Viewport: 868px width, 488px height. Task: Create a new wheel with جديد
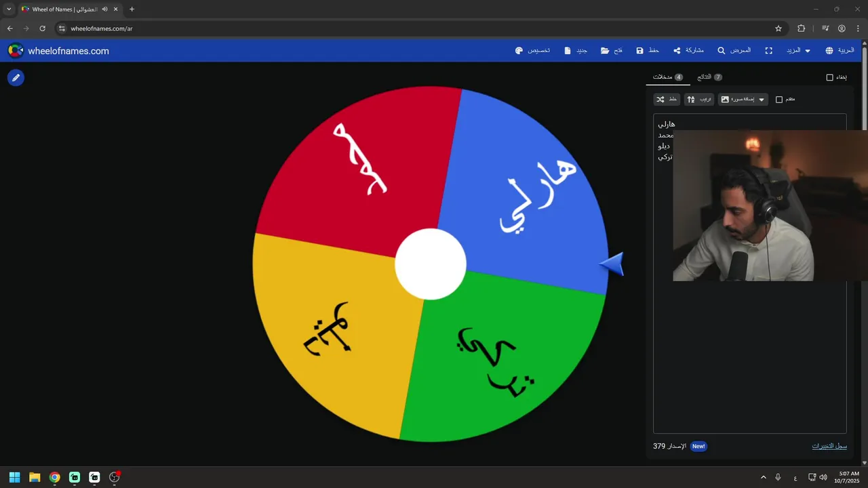[x=576, y=51]
